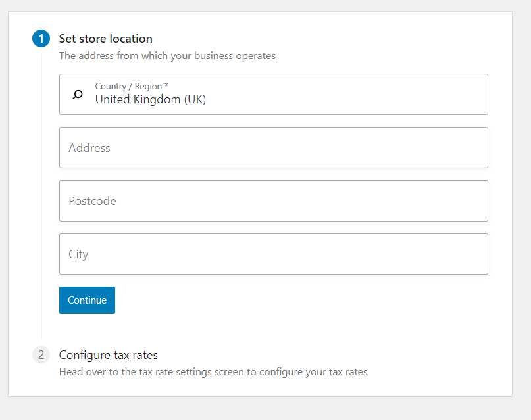Image resolution: width=531 pixels, height=420 pixels.
Task: Click the Address placeholder text
Action: (89, 148)
